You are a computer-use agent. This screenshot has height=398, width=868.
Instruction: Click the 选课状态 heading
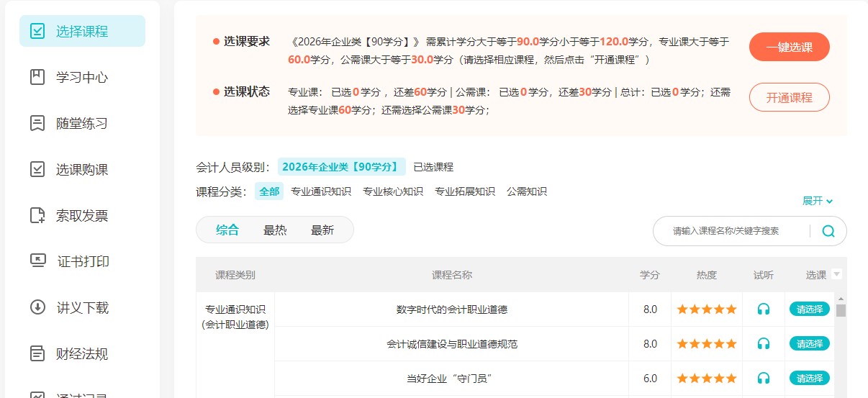[x=247, y=91]
